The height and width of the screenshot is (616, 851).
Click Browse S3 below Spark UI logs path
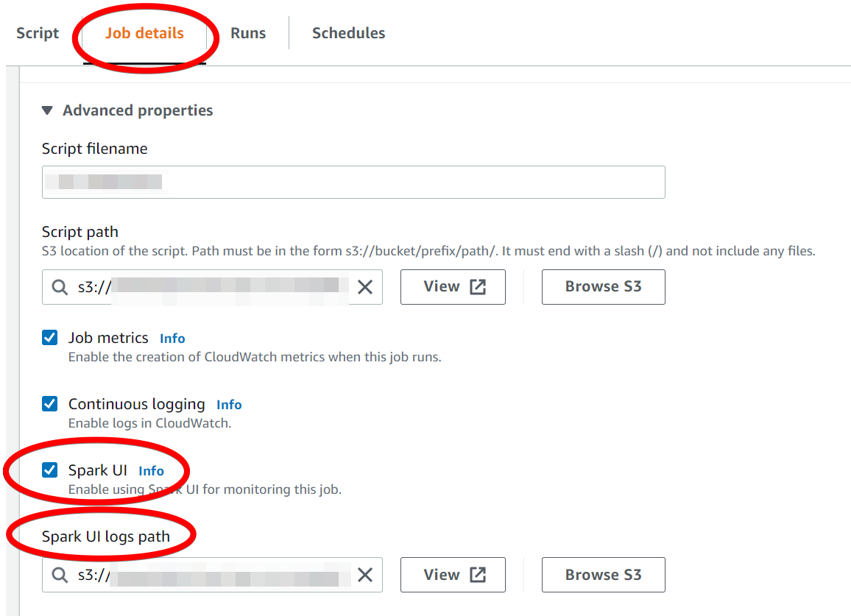(x=603, y=575)
